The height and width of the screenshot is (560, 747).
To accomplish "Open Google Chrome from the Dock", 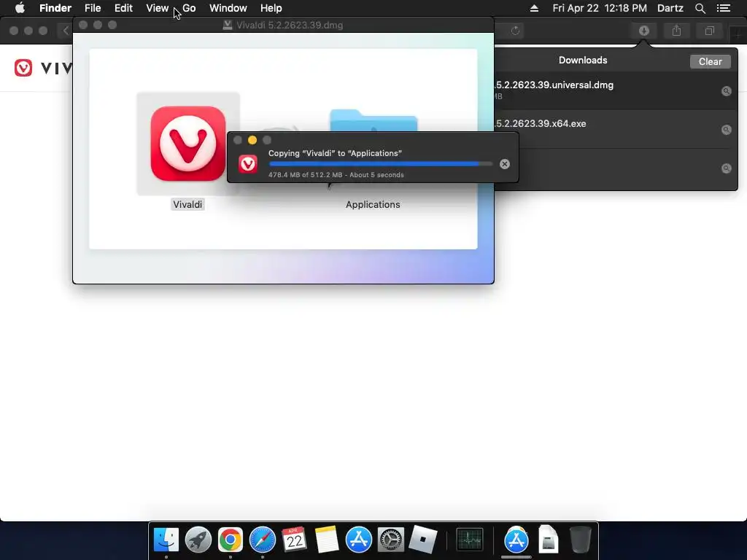I will [x=230, y=540].
